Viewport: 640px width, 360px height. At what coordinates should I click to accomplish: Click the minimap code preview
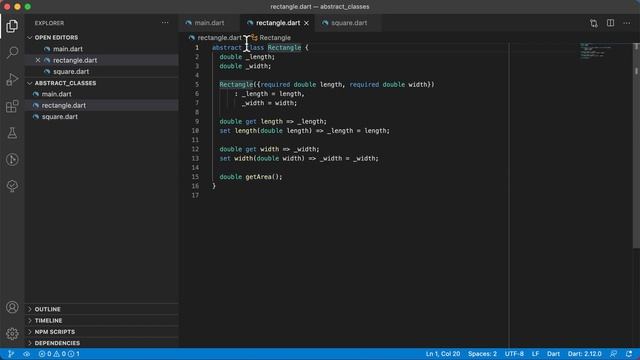[595, 51]
